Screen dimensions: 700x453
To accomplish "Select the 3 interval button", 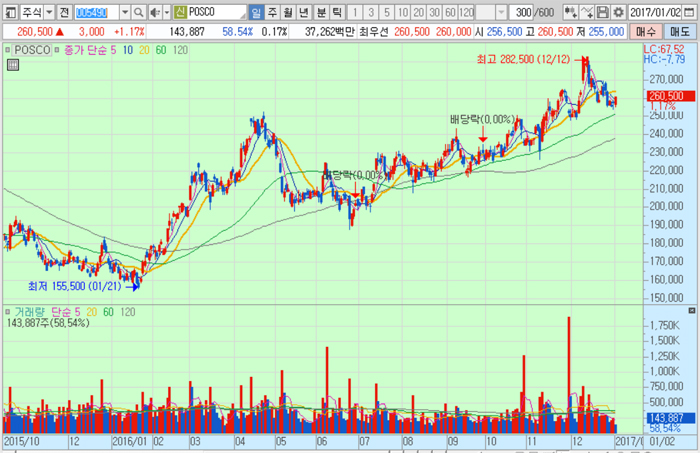I will point(371,12).
